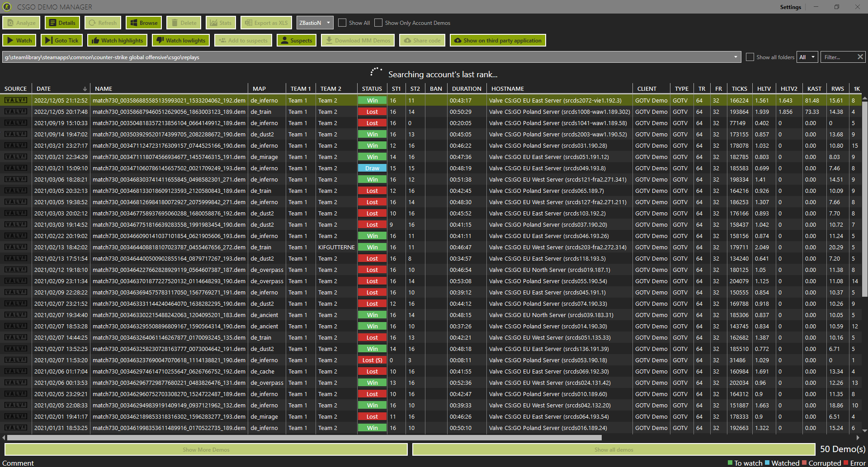The width and height of the screenshot is (868, 467).
Task: Toggle the Show all folders option
Action: [x=750, y=57]
